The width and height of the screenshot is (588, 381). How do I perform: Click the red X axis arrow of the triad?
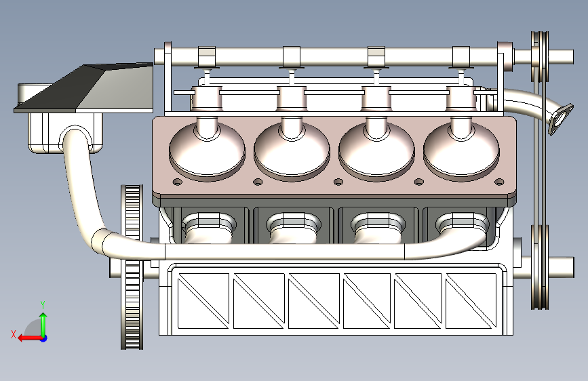30,338
